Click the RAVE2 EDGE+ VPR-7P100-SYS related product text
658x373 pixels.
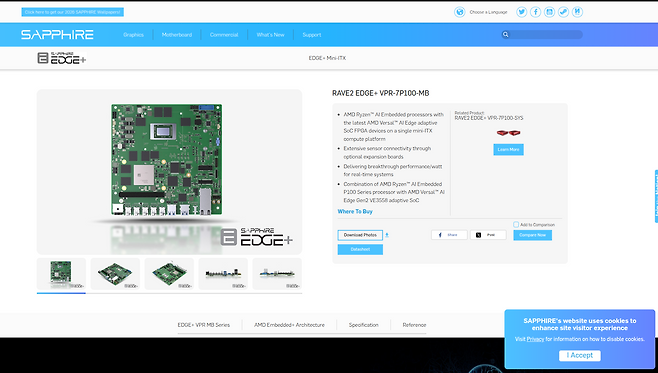click(x=489, y=118)
